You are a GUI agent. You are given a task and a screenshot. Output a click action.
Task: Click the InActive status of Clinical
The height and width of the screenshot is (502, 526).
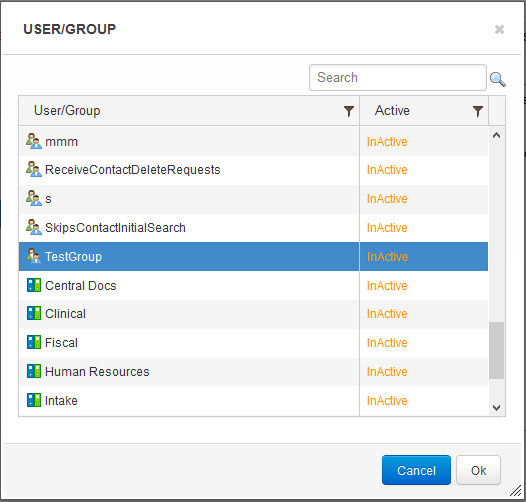click(387, 314)
